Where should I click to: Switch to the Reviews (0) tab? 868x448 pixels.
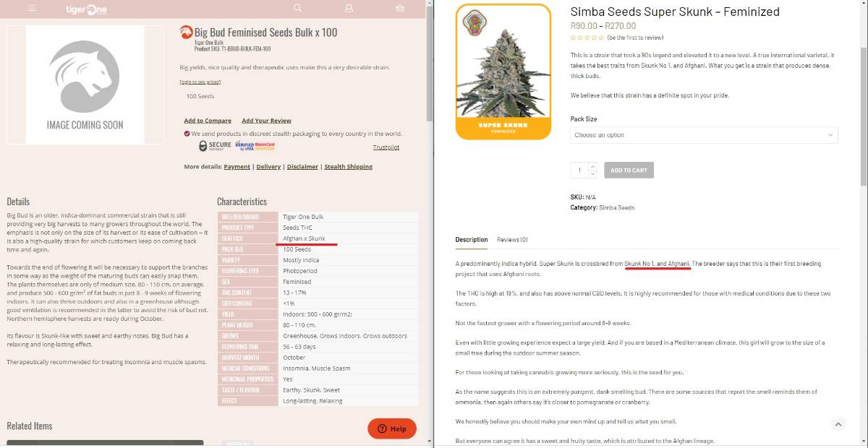[x=512, y=240]
